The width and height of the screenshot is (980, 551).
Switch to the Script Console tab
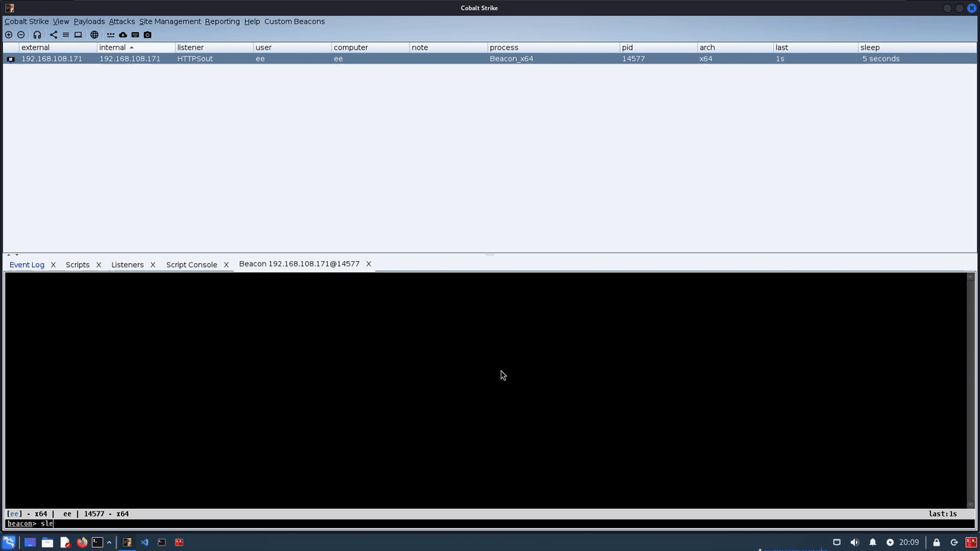pyautogui.click(x=191, y=265)
